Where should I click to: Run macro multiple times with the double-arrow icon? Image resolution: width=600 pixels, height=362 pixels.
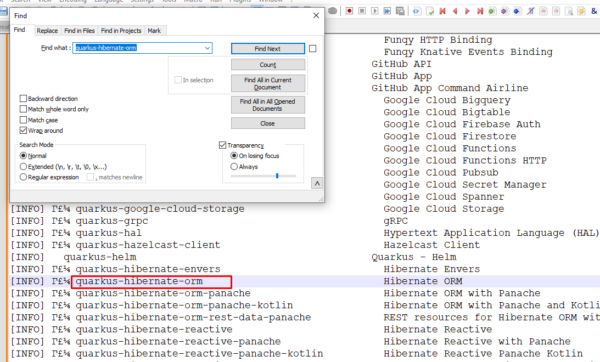(x=387, y=11)
